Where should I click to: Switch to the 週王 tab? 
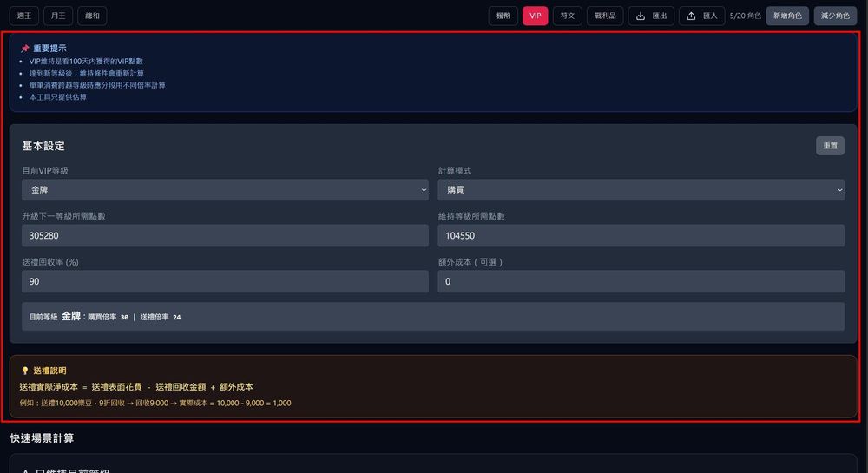(x=24, y=16)
